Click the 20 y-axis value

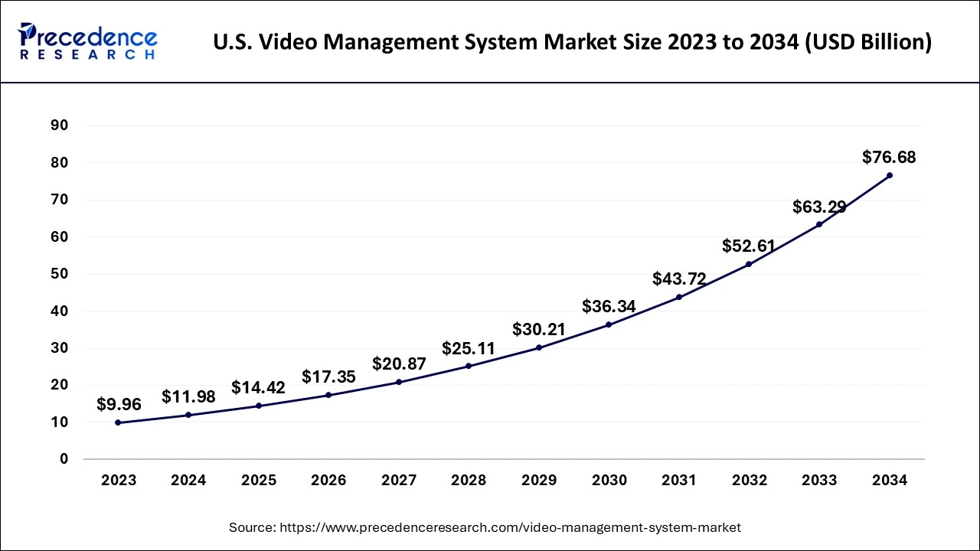(x=60, y=385)
